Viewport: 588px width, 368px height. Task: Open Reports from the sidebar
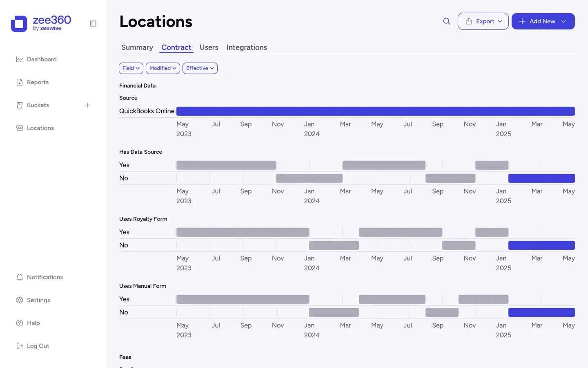(x=38, y=82)
